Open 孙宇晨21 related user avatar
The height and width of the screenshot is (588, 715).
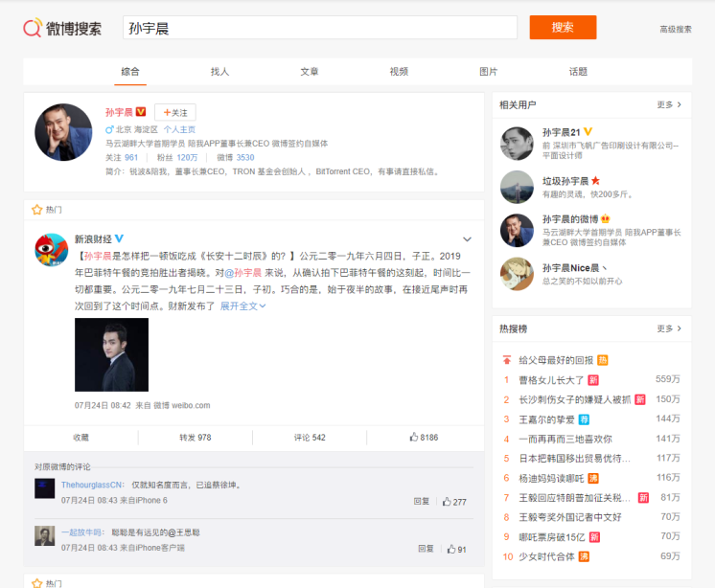(x=517, y=144)
